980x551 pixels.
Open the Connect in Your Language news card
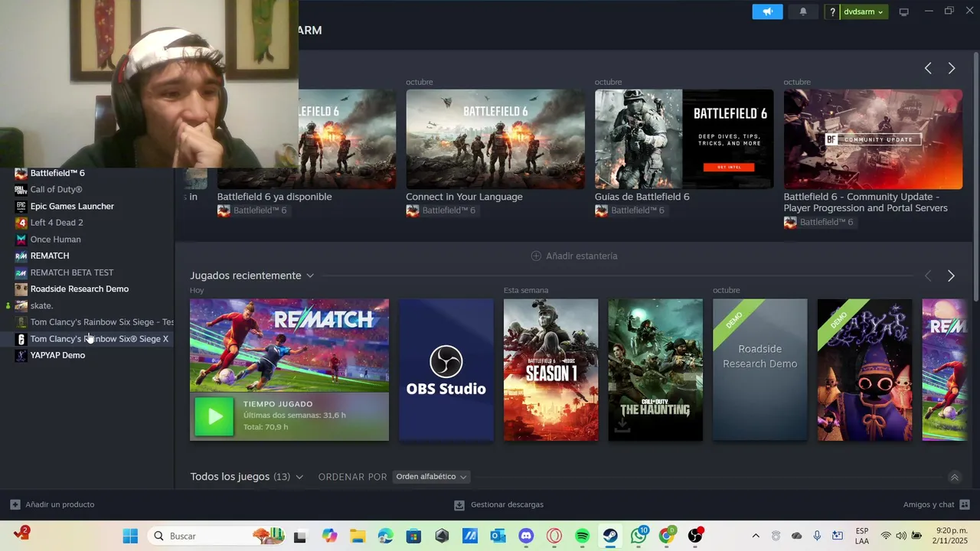click(x=495, y=139)
